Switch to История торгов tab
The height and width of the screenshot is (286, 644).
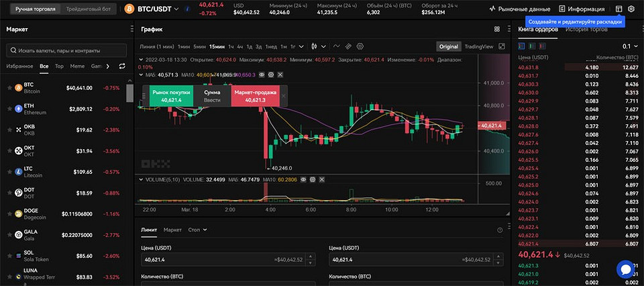pyautogui.click(x=586, y=30)
